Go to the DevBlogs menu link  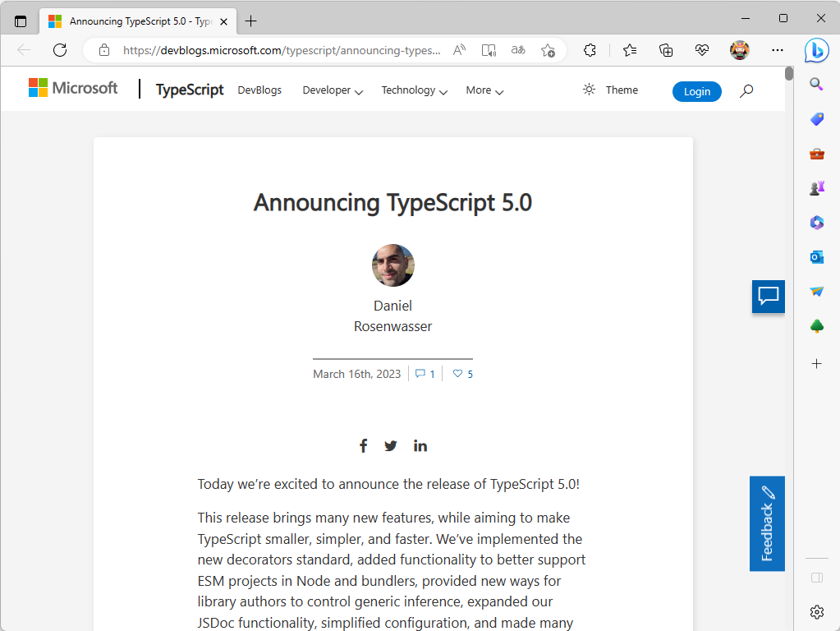click(x=259, y=90)
